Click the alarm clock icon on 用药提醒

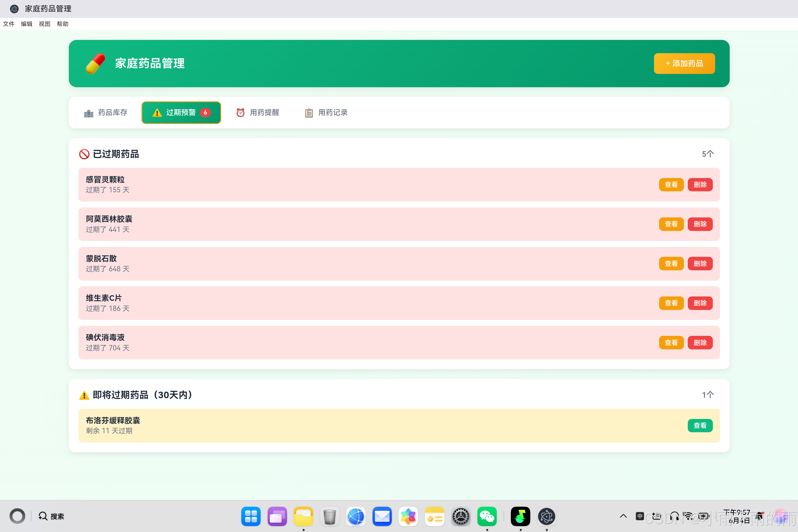[x=241, y=113]
